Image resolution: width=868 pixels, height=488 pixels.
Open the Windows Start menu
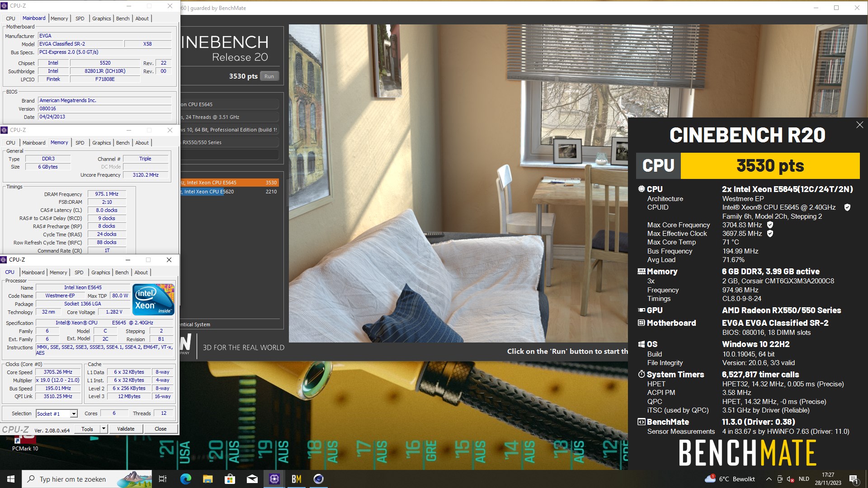(x=11, y=479)
